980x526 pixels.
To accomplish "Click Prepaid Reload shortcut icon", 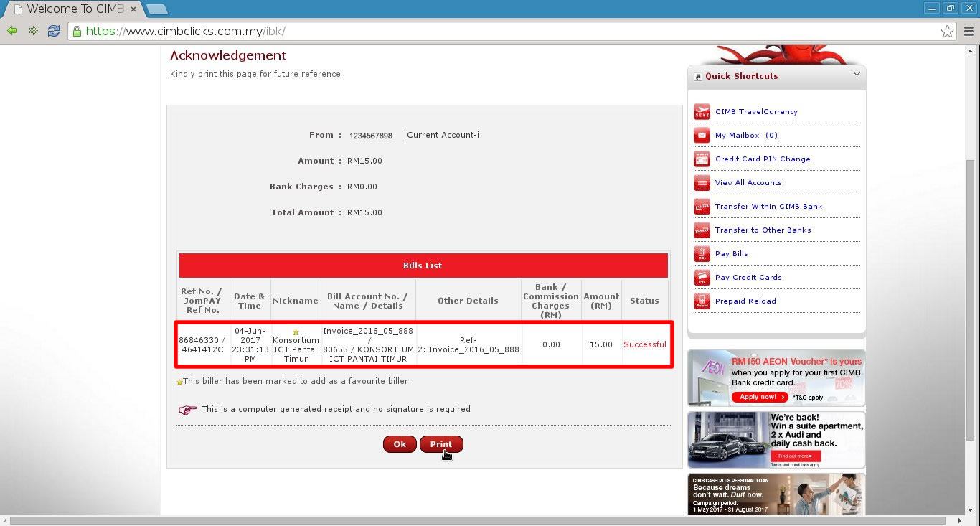I will 702,301.
